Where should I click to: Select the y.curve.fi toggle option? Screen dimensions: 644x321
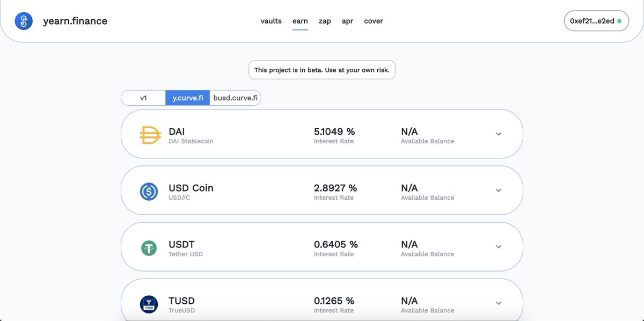[x=187, y=98]
